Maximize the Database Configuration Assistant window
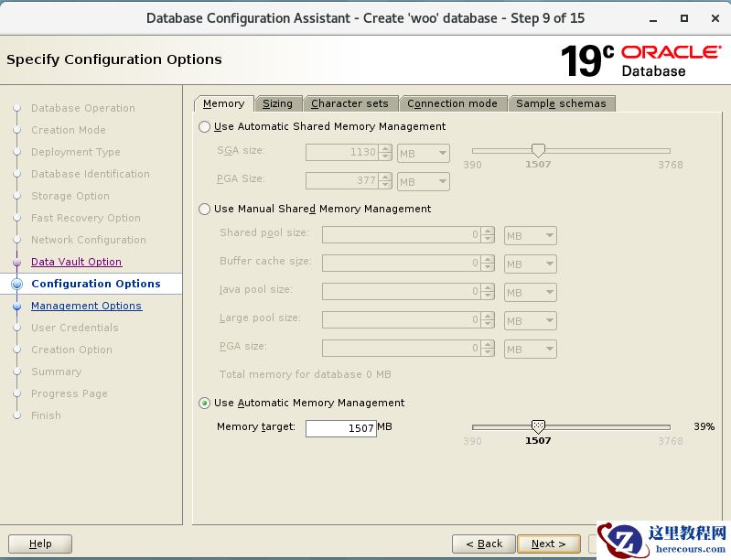The height and width of the screenshot is (560, 731). 683,18
